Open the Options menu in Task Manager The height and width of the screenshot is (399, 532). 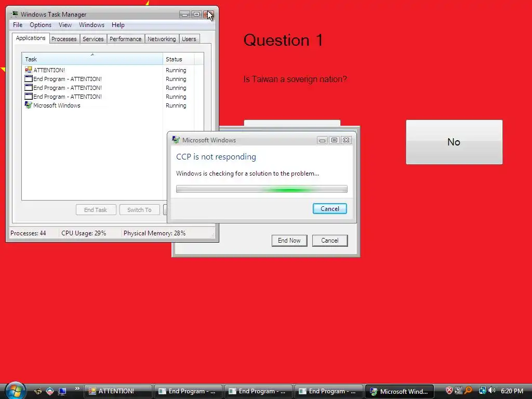[x=41, y=25]
